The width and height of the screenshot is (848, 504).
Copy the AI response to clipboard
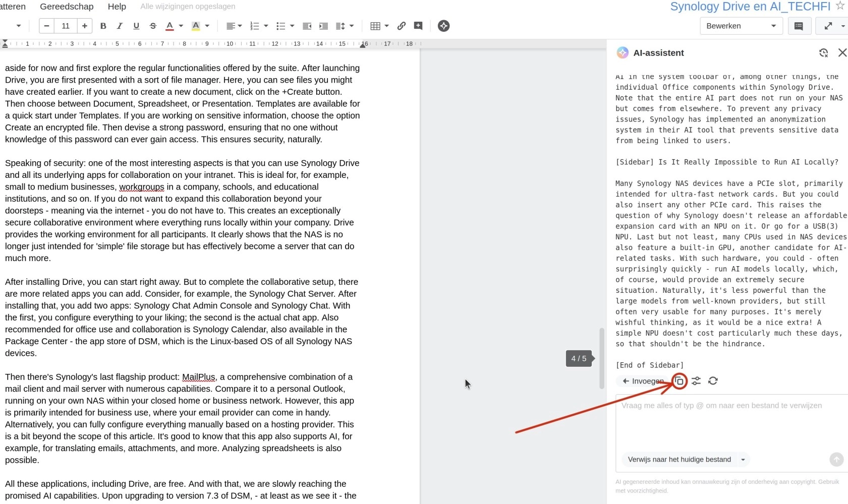(680, 381)
